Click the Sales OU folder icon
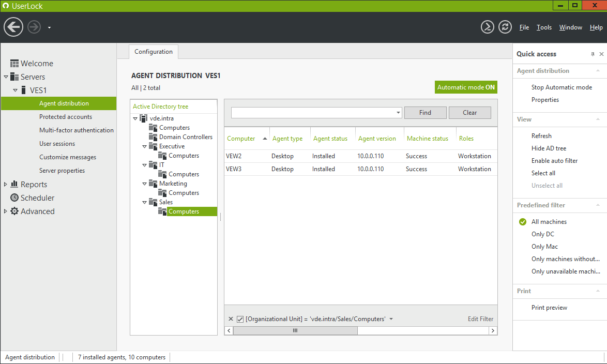 coord(153,202)
